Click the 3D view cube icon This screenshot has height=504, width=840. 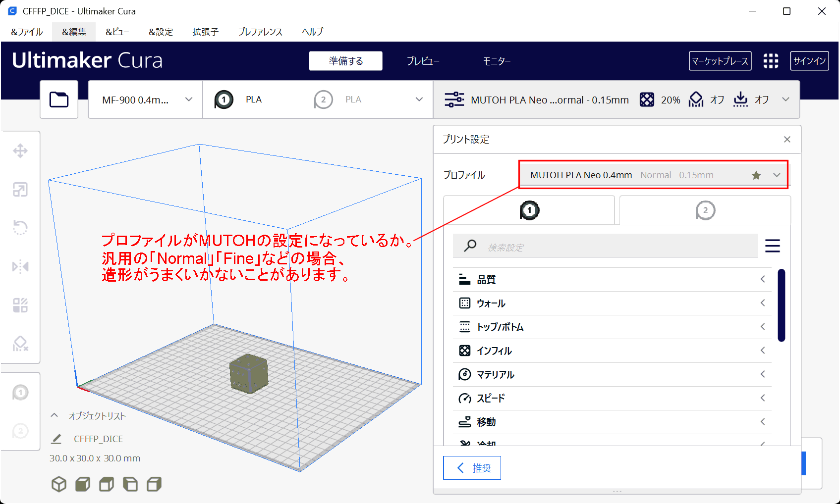point(59,484)
